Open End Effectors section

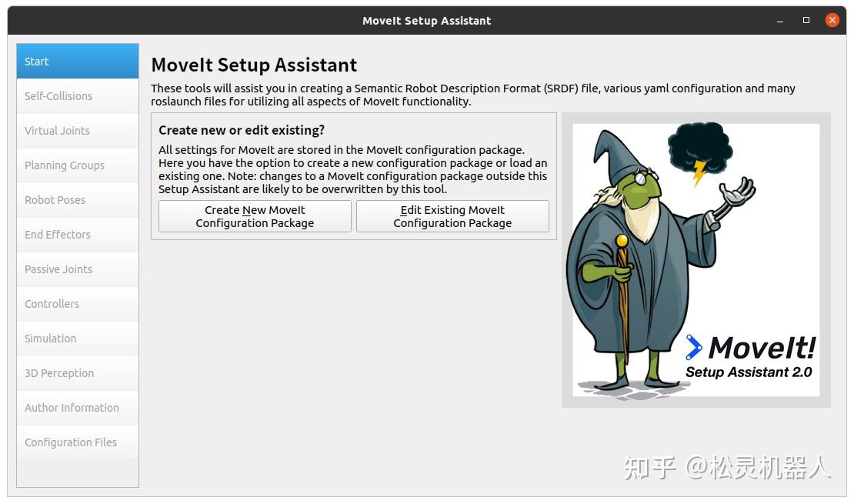click(78, 235)
